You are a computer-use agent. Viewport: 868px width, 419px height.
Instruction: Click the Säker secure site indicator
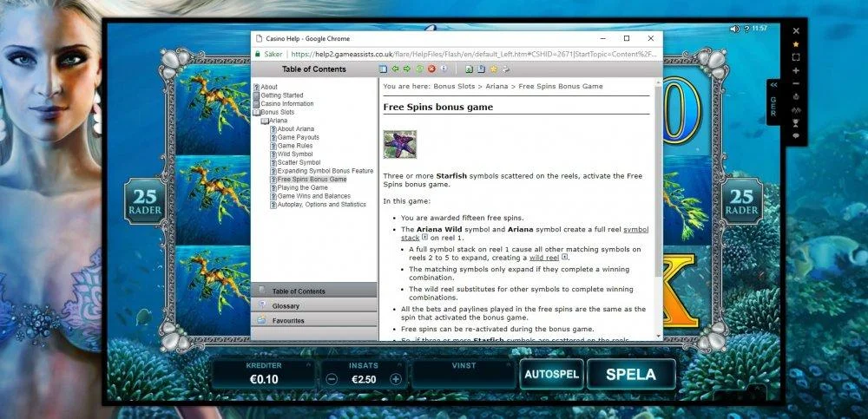click(268, 55)
